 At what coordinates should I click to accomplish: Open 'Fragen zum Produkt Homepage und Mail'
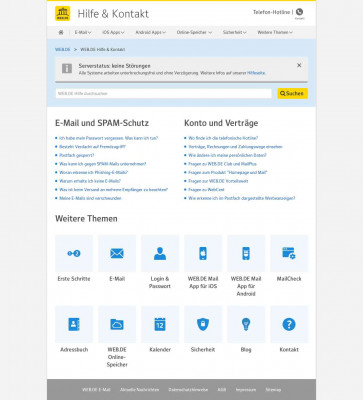pos(228,173)
